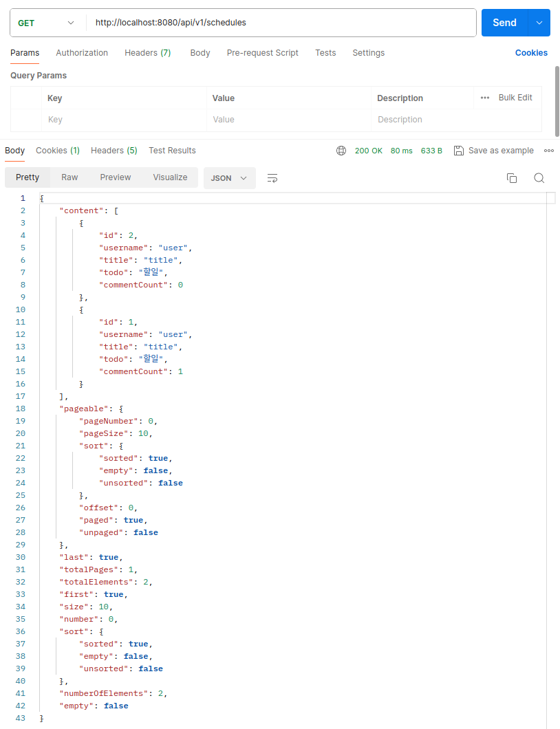Click the "offset" key
The width and height of the screenshot is (560, 729).
click(98, 508)
